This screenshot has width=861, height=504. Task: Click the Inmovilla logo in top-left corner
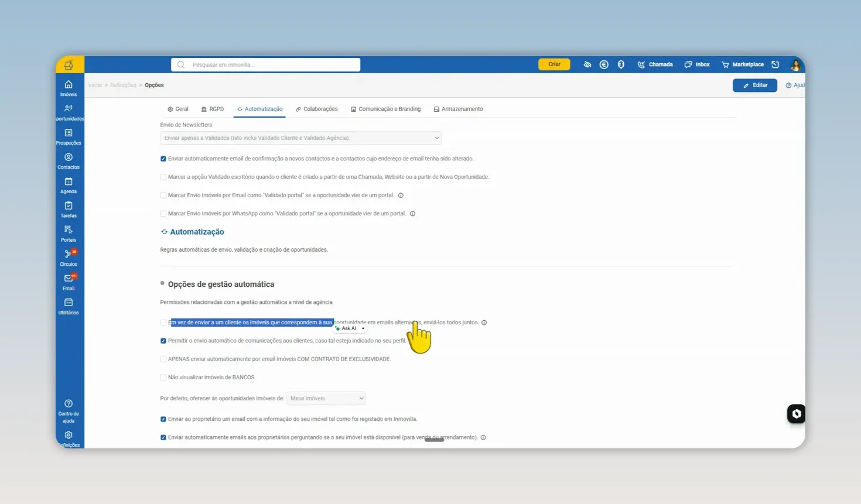click(x=69, y=64)
